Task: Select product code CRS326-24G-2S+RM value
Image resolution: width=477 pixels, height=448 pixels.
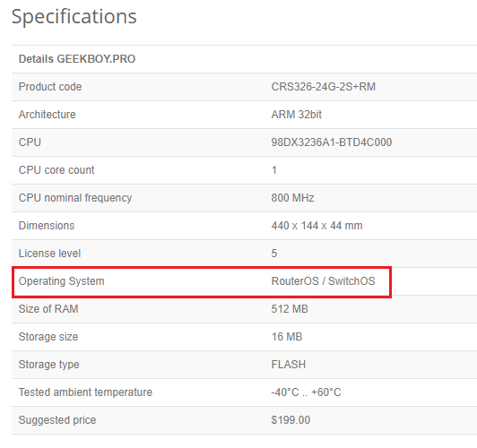Action: [324, 87]
